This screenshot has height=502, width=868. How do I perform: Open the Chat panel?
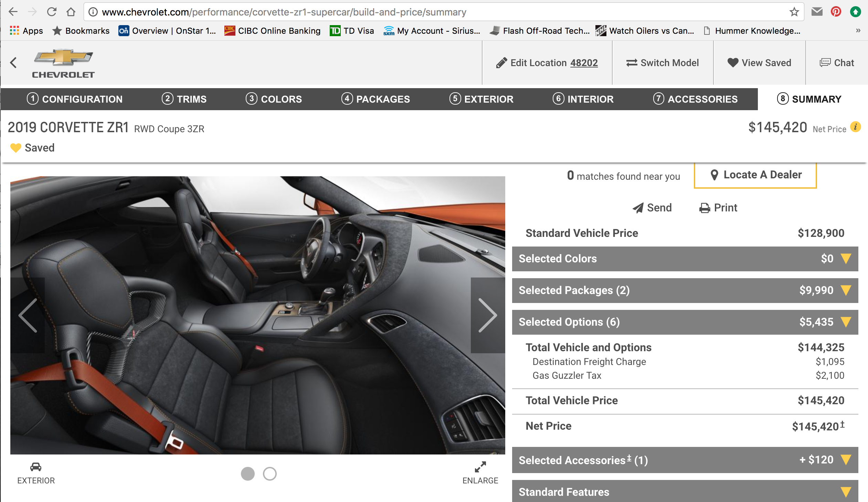[x=837, y=62]
